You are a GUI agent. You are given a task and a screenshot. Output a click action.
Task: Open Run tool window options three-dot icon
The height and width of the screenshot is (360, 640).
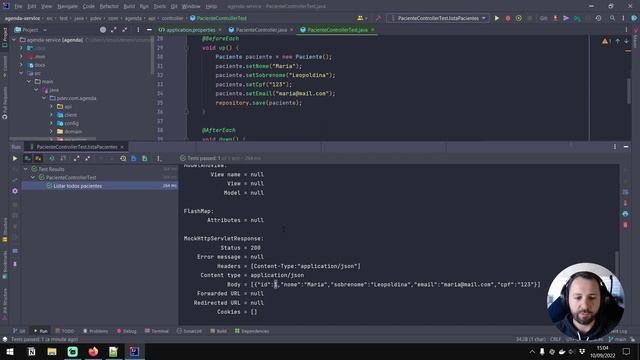(615, 147)
